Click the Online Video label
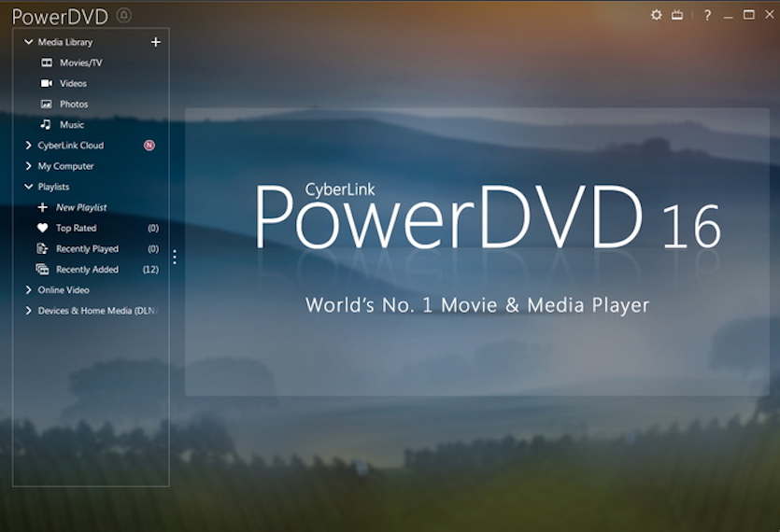The width and height of the screenshot is (780, 532). [64, 290]
